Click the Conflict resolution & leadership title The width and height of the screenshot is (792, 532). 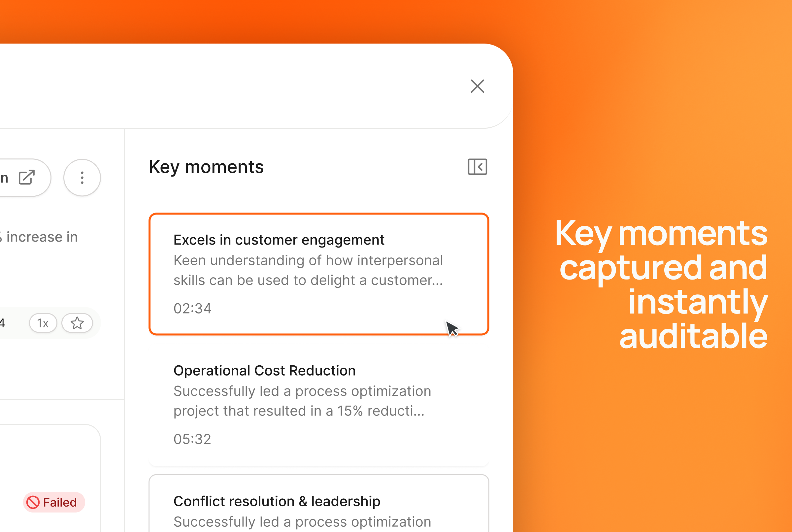pyautogui.click(x=277, y=501)
